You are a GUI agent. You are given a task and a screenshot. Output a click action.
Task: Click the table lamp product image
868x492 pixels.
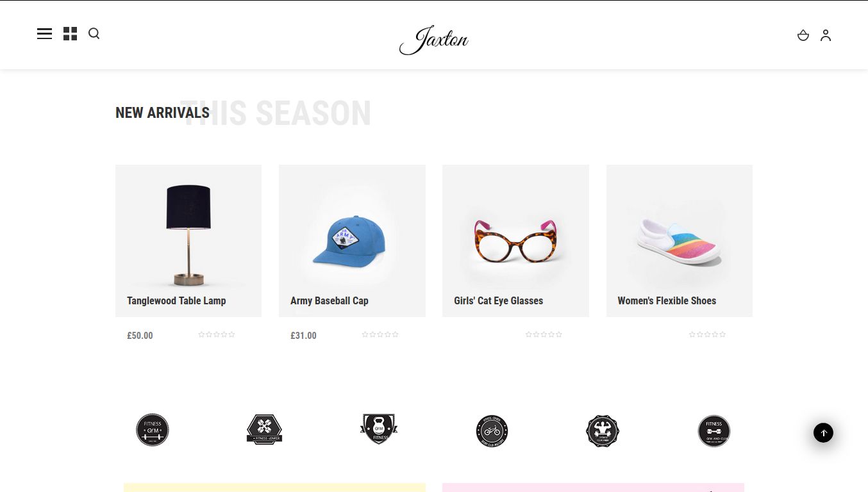pyautogui.click(x=188, y=234)
